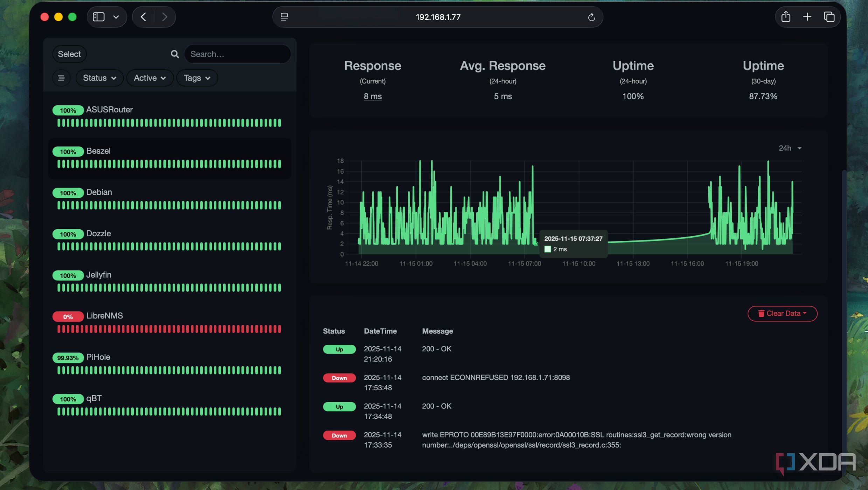
Task: Expand the Active filter dropdown
Action: coord(150,78)
